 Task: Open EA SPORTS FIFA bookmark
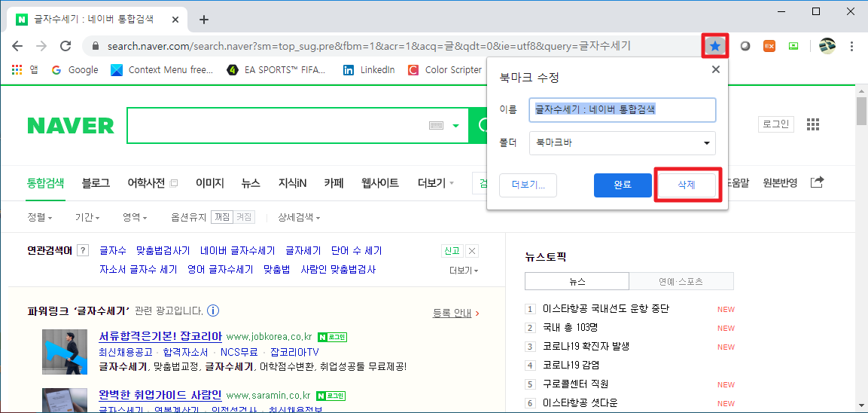pyautogui.click(x=276, y=70)
